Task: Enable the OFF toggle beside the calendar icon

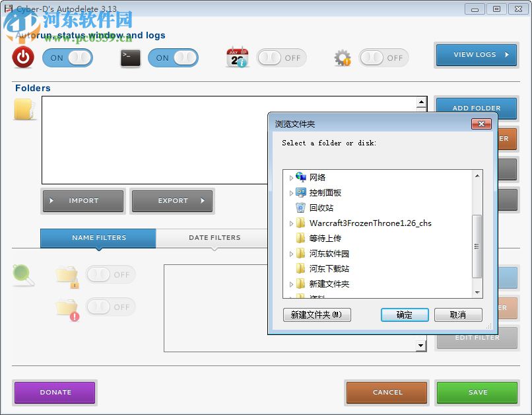Action: click(281, 58)
